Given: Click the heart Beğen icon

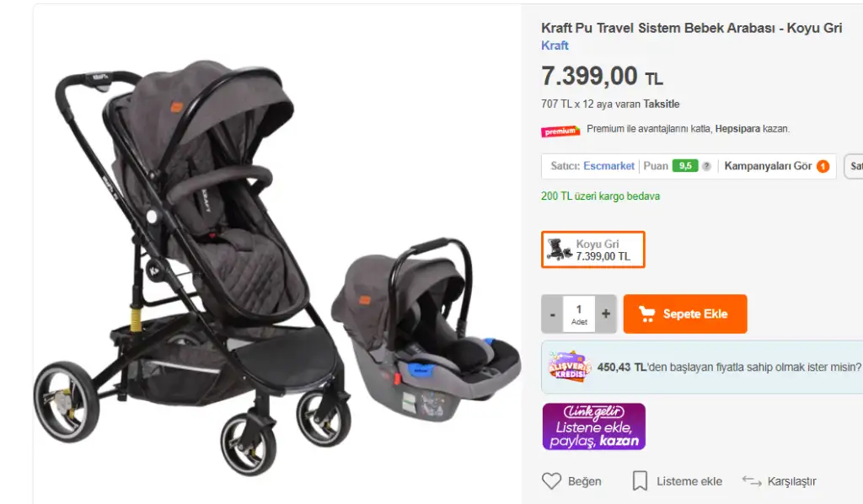Looking at the screenshot, I should pyautogui.click(x=551, y=481).
